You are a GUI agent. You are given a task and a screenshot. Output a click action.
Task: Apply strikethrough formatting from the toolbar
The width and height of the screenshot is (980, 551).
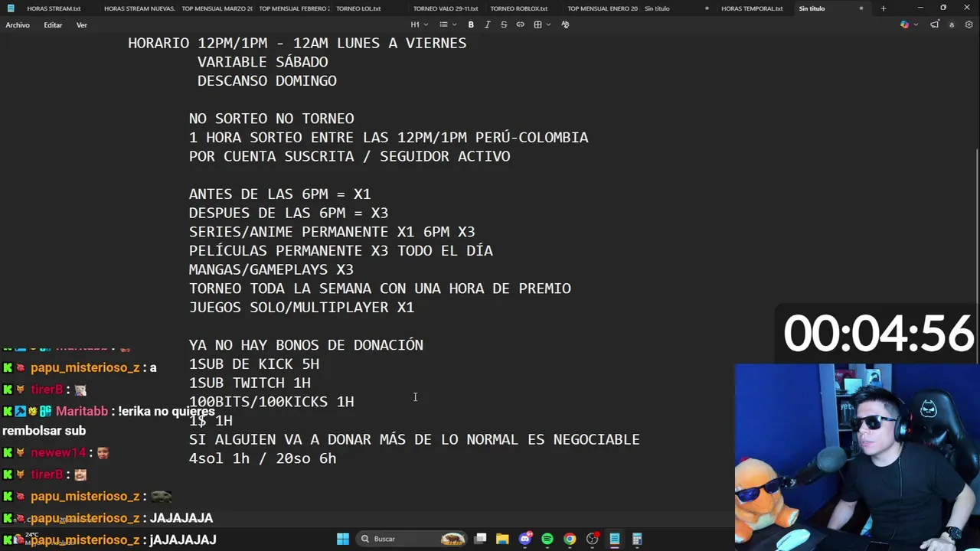[504, 24]
